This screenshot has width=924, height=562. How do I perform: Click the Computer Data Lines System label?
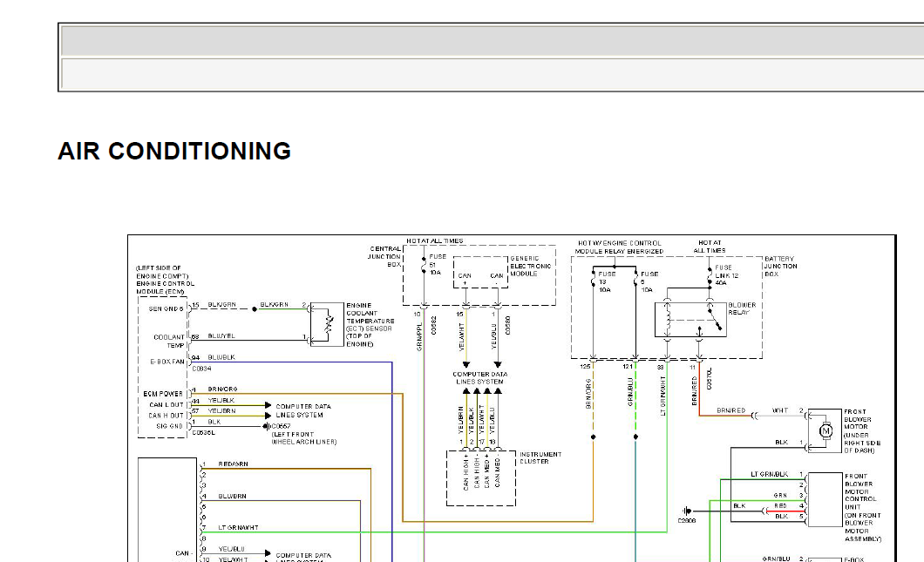click(x=479, y=377)
